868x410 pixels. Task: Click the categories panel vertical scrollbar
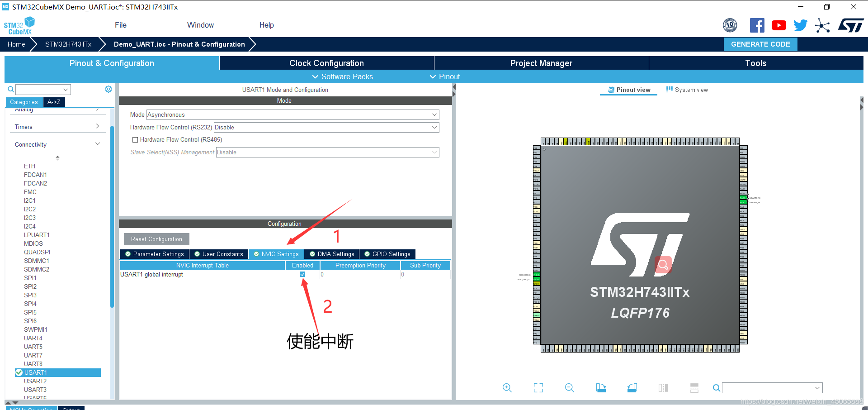tap(112, 217)
